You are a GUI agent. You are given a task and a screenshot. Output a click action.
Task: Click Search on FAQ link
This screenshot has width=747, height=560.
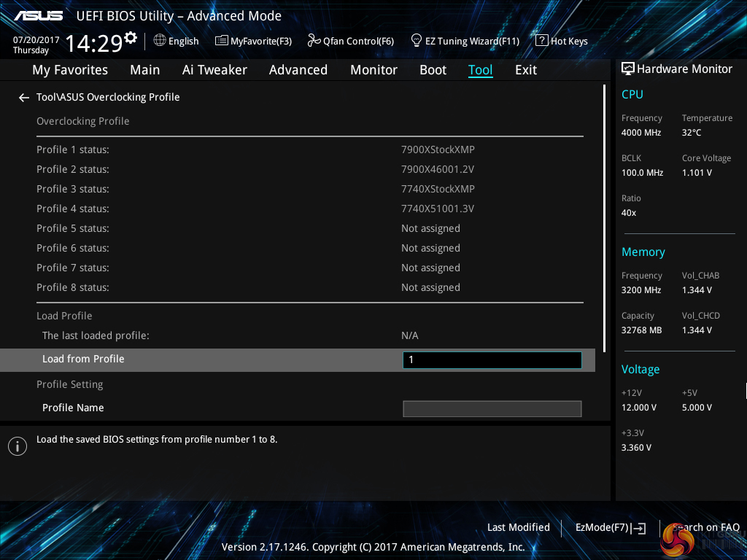pyautogui.click(x=706, y=528)
